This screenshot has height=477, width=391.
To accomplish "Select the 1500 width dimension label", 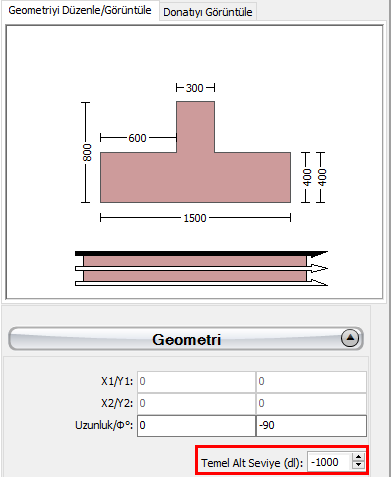I will pyautogui.click(x=195, y=218).
